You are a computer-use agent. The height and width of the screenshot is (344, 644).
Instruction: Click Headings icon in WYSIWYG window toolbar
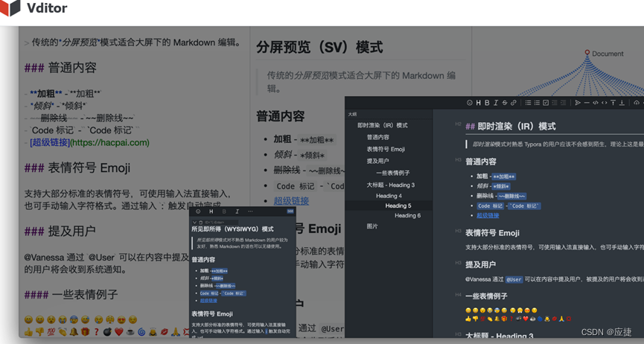click(211, 211)
